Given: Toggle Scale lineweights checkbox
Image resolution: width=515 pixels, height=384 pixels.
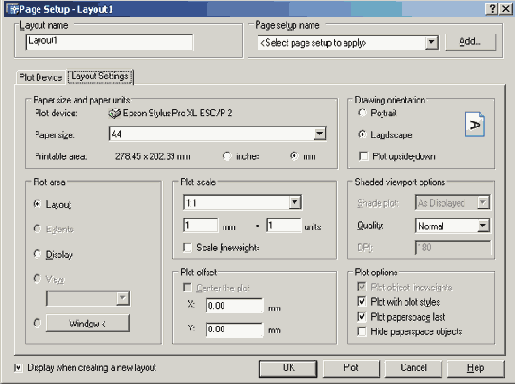Looking at the screenshot, I should [188, 247].
